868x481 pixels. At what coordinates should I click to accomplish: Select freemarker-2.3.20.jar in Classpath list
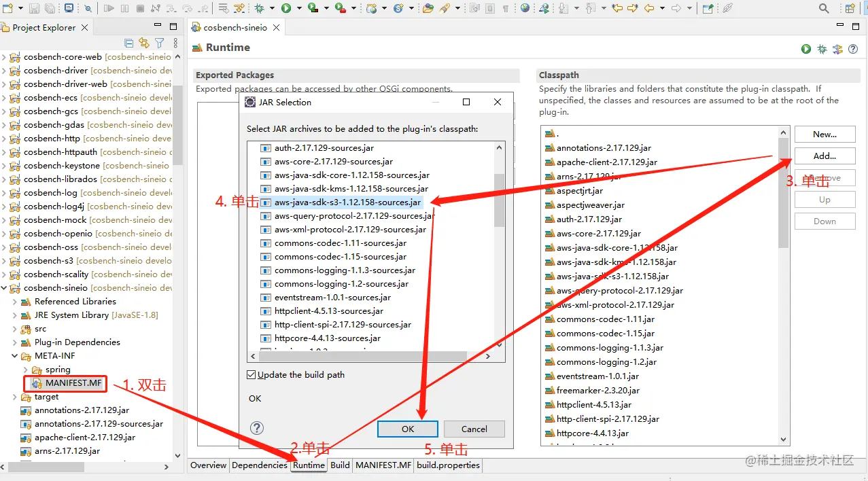[598, 390]
